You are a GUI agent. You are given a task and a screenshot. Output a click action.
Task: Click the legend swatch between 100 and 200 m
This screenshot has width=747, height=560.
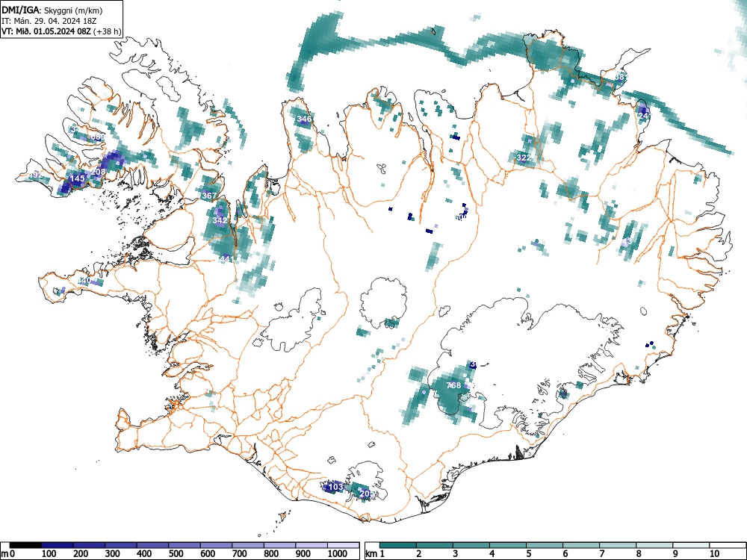(x=58, y=545)
